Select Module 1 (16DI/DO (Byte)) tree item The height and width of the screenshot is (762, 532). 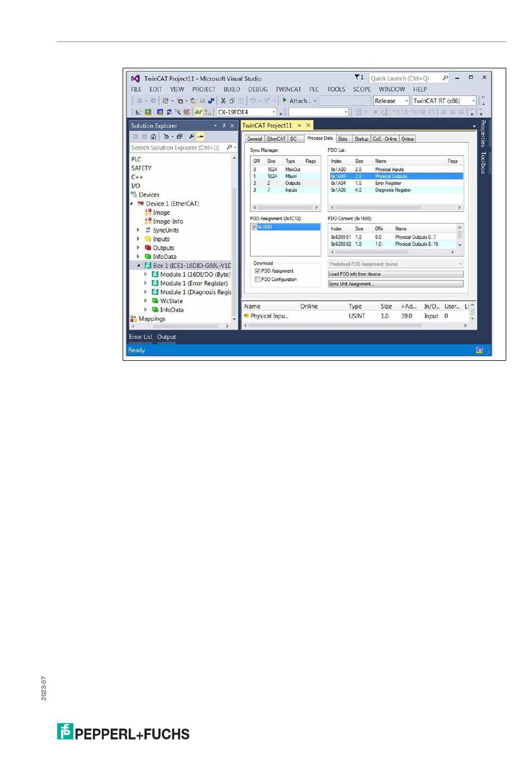coord(195,275)
